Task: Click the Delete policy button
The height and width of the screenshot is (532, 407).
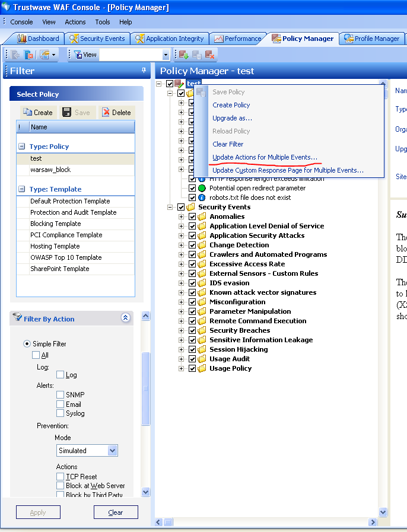Action: tap(116, 112)
